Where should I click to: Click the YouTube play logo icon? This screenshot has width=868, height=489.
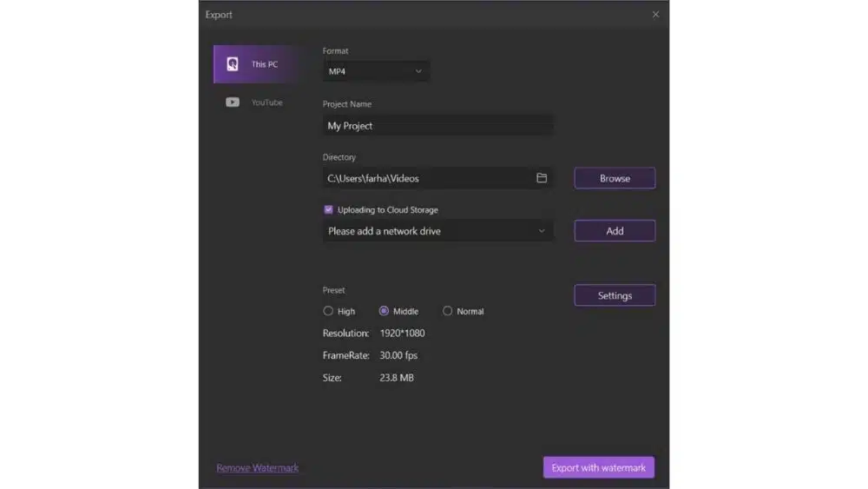[233, 102]
